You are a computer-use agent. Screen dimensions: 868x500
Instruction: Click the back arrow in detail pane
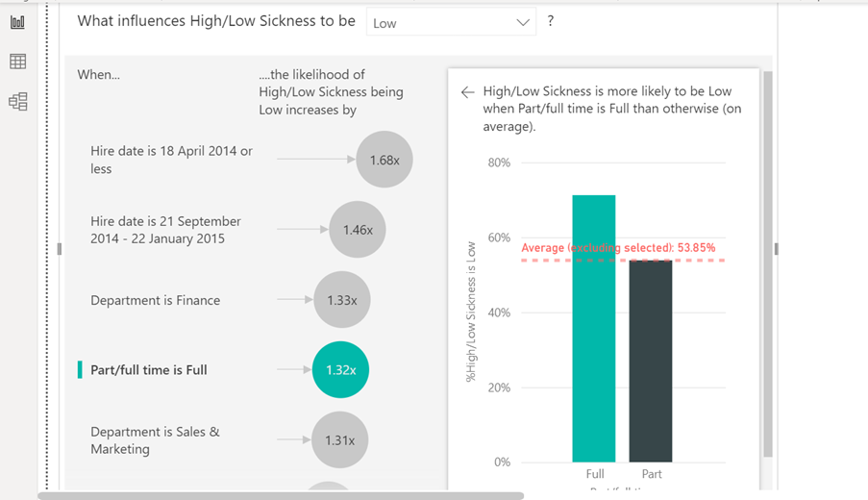tap(467, 92)
